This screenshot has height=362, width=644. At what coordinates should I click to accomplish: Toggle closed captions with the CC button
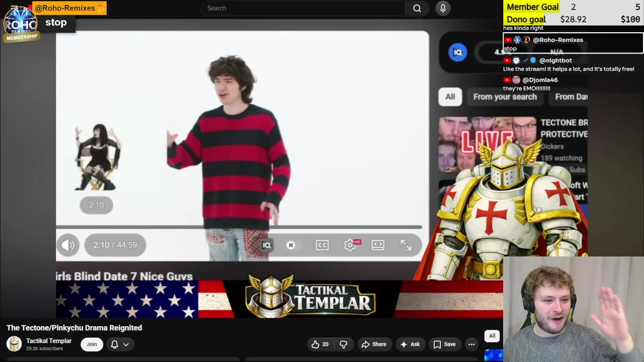pyautogui.click(x=322, y=245)
